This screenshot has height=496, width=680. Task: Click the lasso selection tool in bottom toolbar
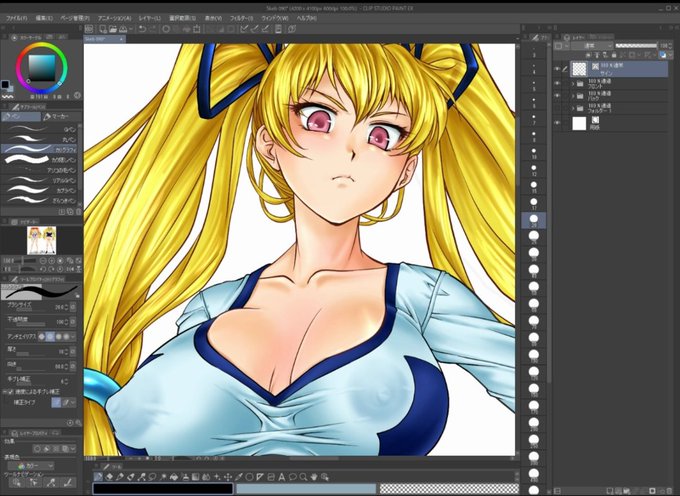pos(152,477)
